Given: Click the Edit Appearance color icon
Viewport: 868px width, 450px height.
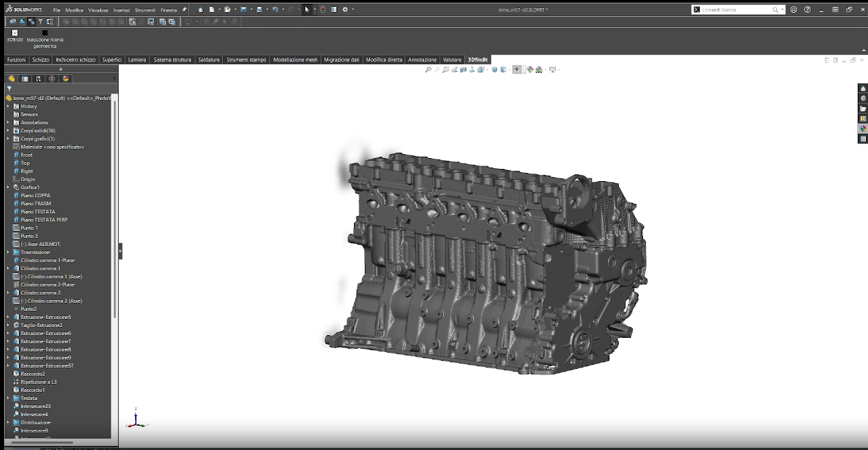Looking at the screenshot, I should click(x=530, y=70).
